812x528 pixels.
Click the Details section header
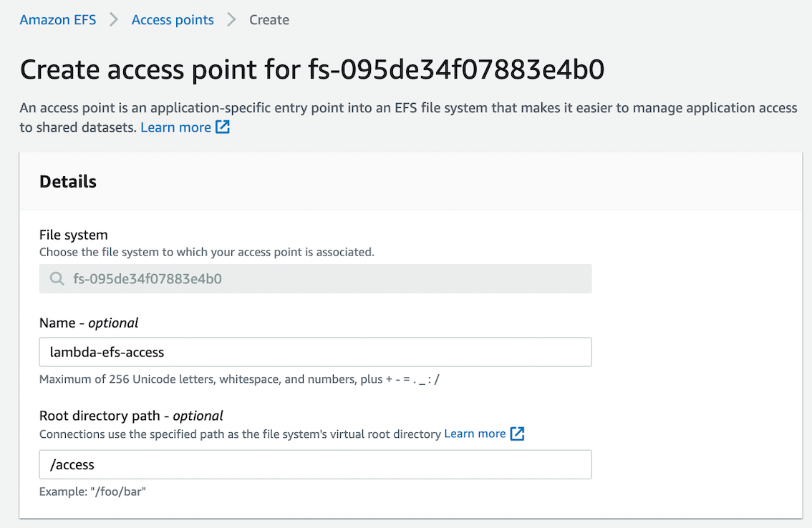(x=68, y=182)
